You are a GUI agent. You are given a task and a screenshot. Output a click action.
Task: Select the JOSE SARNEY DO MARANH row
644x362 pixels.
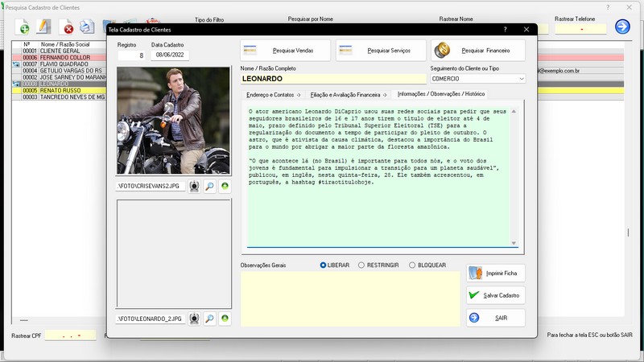coord(60,77)
